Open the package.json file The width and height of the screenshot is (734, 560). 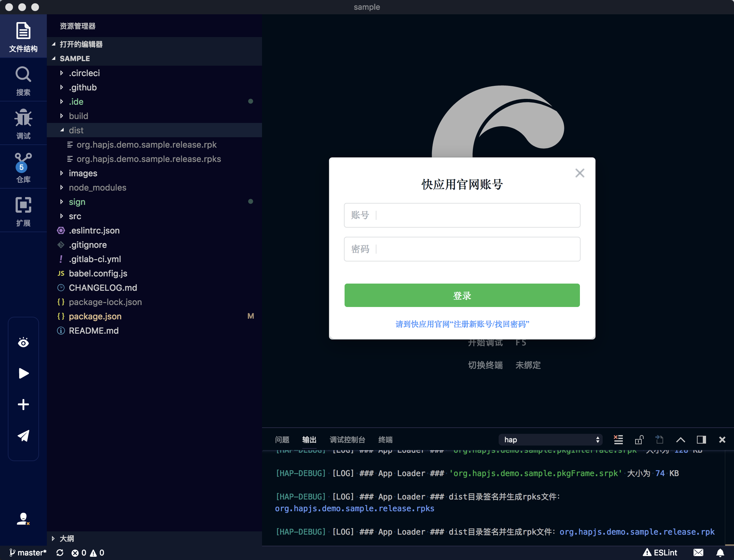pos(154,316)
